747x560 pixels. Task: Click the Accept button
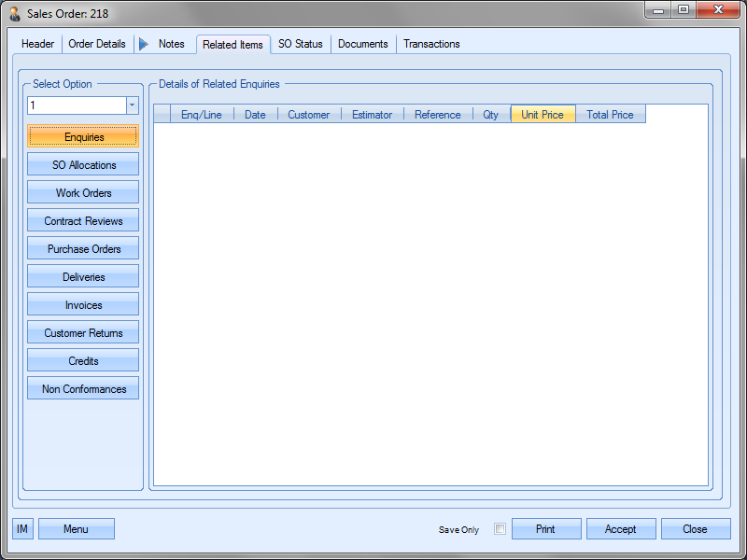(x=620, y=529)
